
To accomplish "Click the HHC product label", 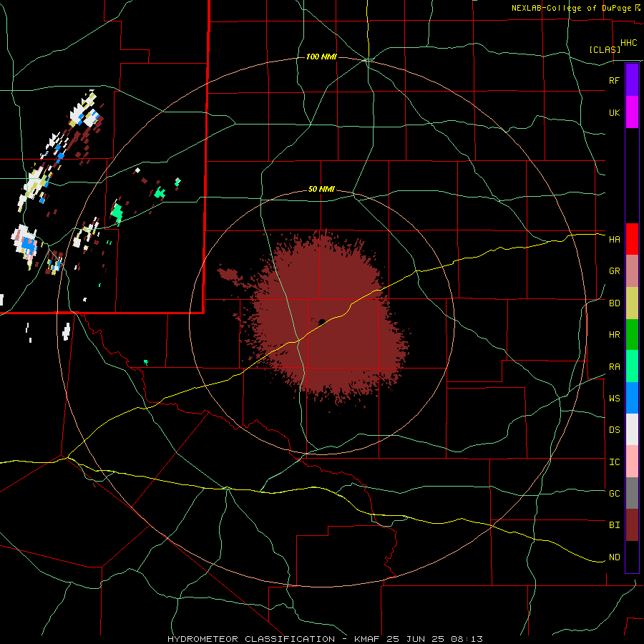I will tap(628, 43).
